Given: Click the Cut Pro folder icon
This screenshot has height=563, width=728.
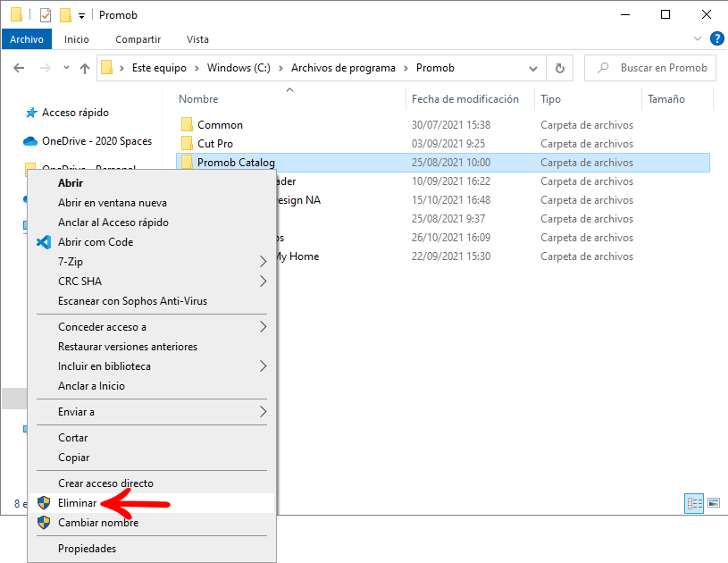Looking at the screenshot, I should point(187,143).
